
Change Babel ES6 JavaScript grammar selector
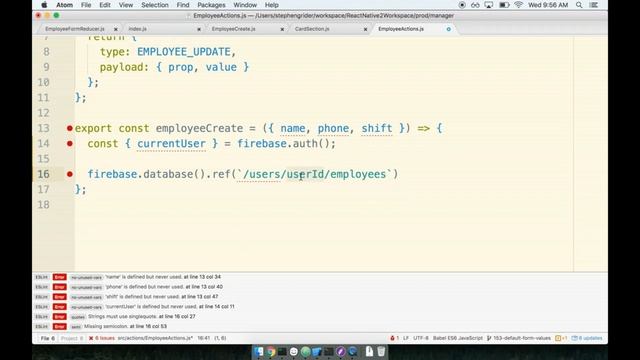[458, 338]
